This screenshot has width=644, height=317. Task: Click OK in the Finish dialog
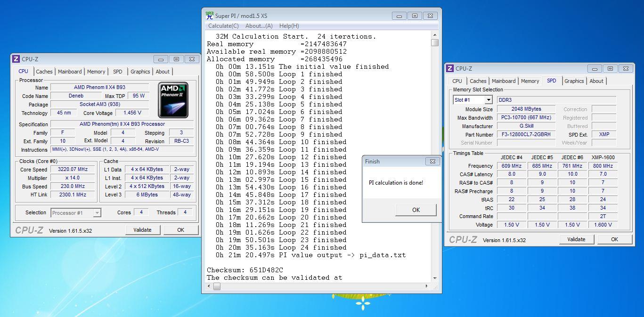[x=416, y=210]
